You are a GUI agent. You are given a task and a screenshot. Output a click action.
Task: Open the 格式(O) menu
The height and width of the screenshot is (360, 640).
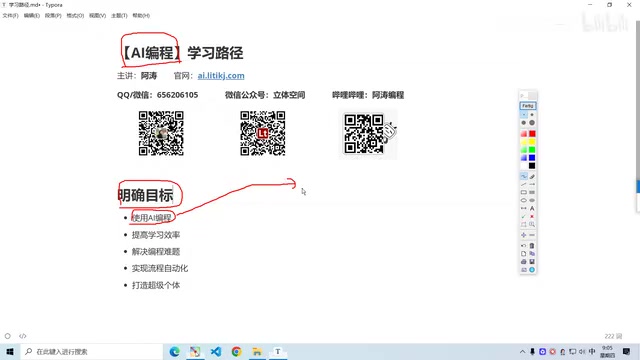75,16
